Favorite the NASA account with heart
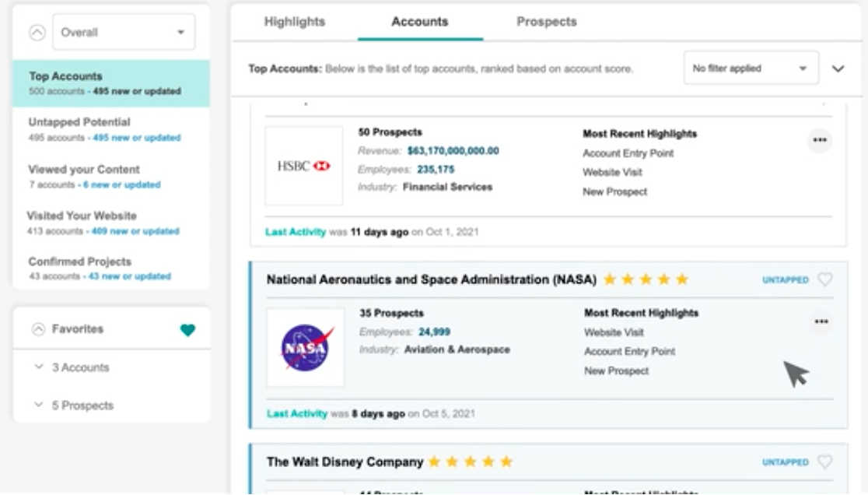Screen dimensions: 868x495 (x=824, y=279)
